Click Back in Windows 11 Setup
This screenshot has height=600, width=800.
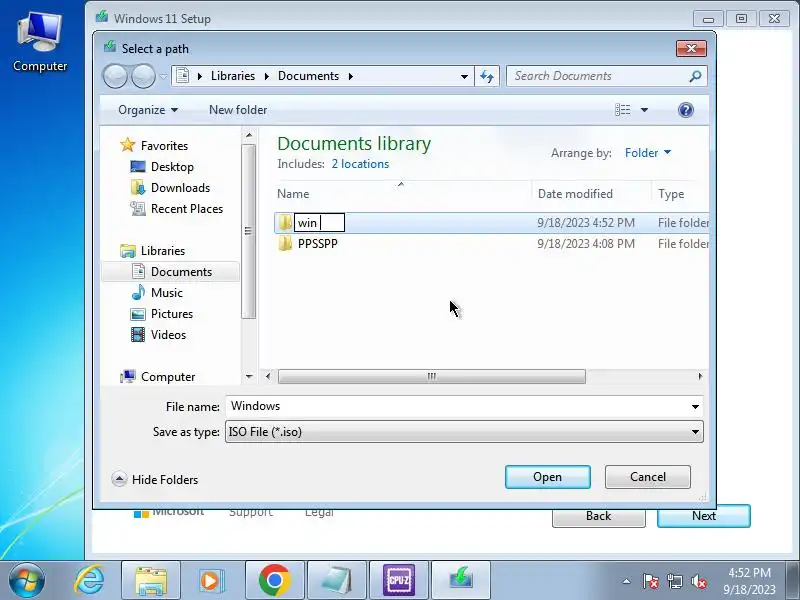(x=598, y=516)
